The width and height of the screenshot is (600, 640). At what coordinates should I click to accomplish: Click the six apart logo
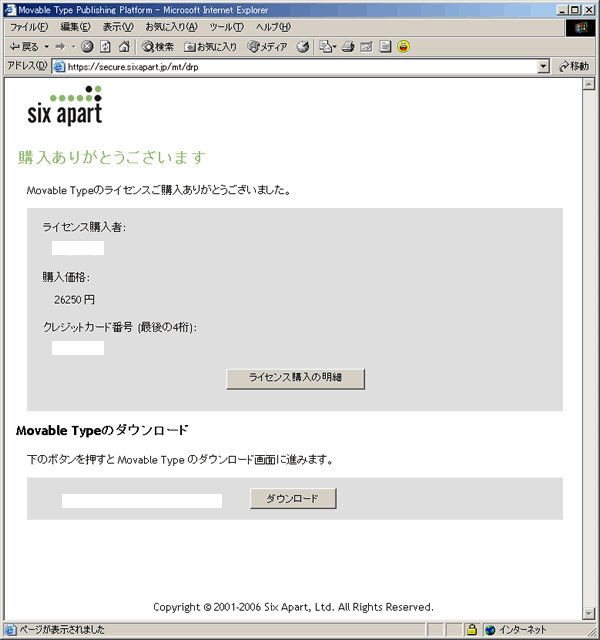click(64, 105)
